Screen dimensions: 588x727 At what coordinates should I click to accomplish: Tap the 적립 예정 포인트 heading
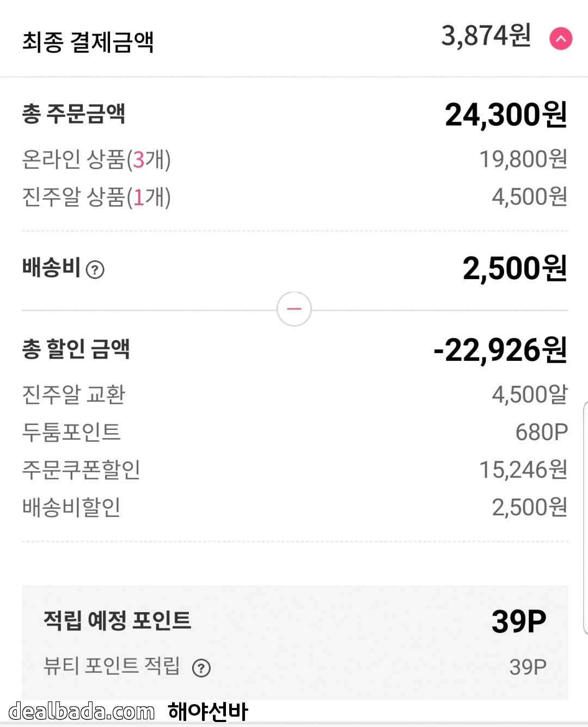(117, 620)
